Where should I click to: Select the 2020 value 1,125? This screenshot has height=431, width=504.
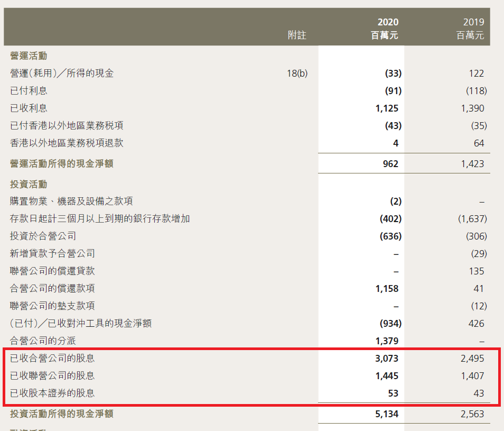[x=387, y=108]
